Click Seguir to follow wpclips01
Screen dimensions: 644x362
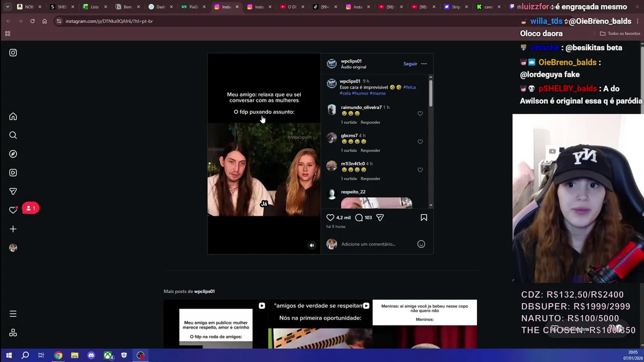(x=410, y=64)
